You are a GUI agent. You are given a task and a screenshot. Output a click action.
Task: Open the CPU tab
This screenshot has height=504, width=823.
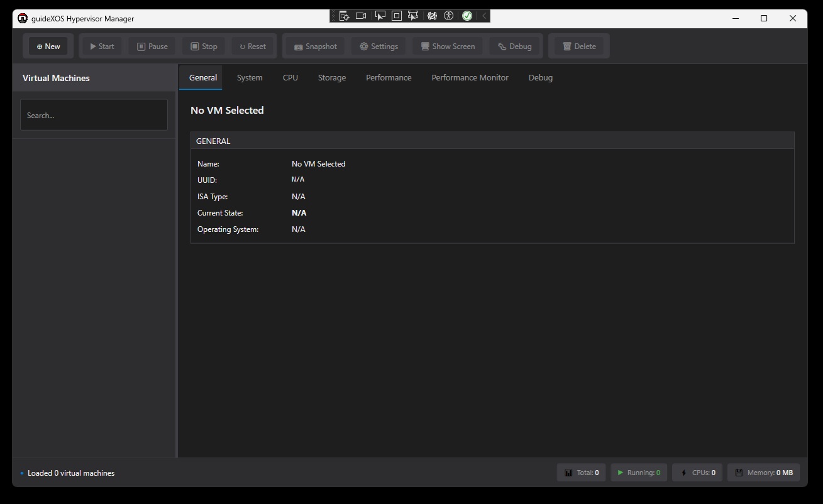coord(290,77)
